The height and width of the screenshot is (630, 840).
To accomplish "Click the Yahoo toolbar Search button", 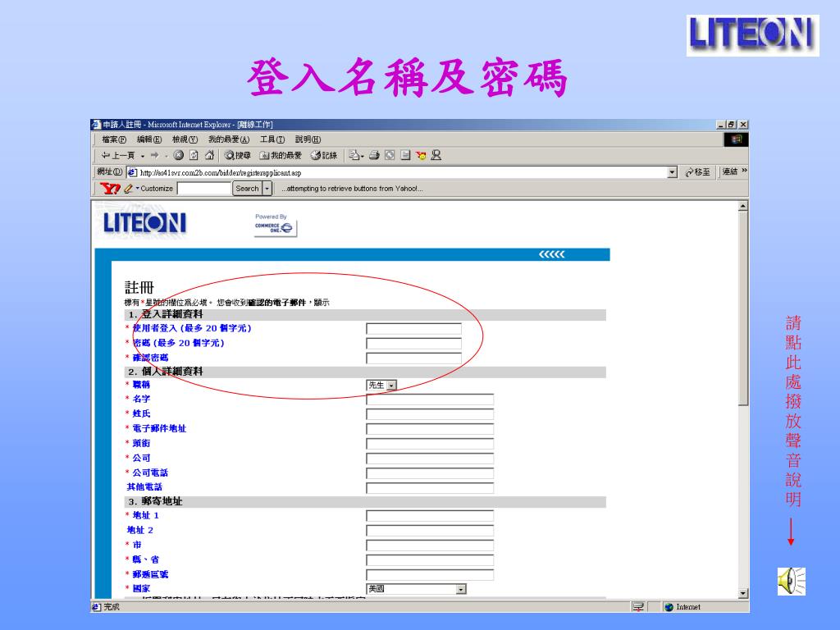I will click(x=247, y=189).
